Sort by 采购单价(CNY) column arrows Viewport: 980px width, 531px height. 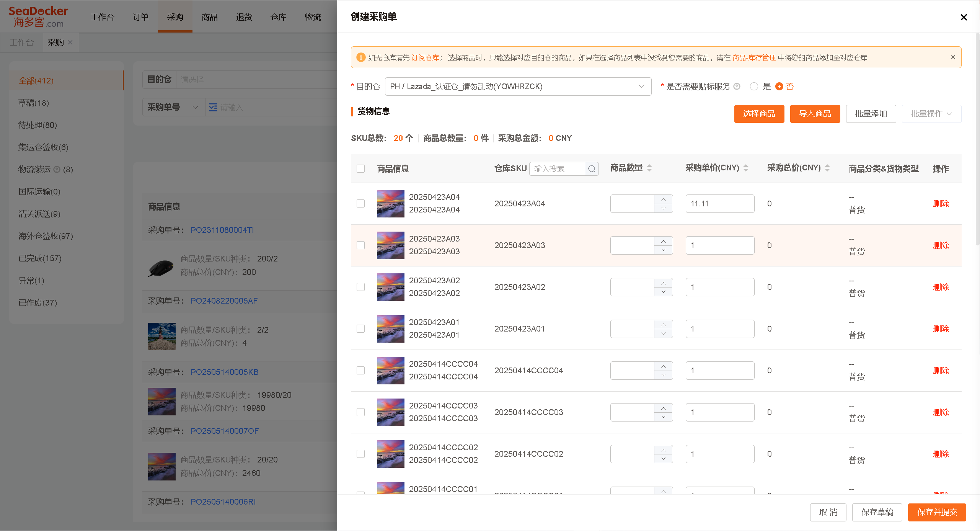click(746, 168)
